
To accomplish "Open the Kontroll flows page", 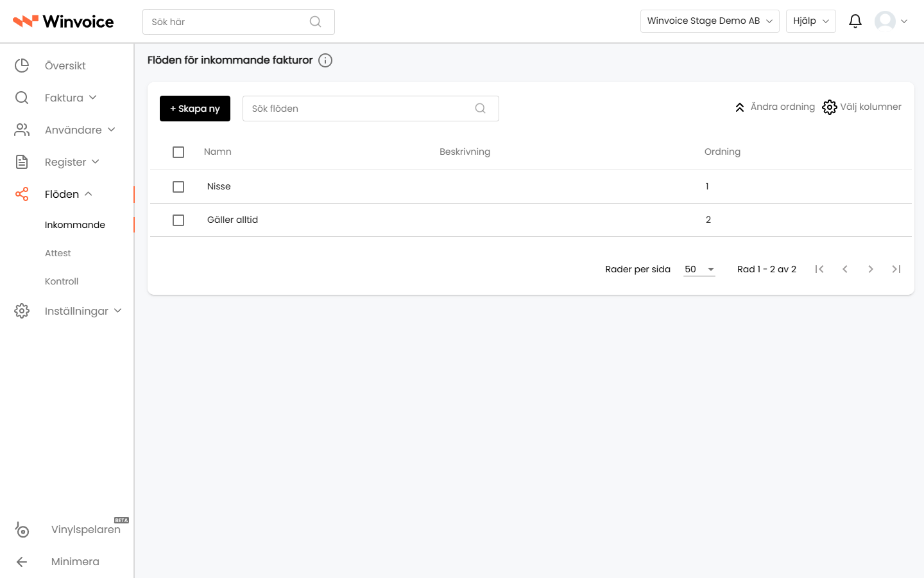I will coord(62,281).
